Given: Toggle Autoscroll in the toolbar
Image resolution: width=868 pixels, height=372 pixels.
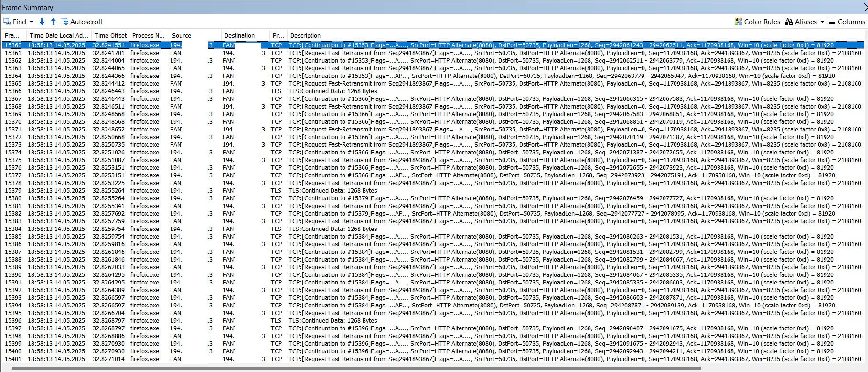Looking at the screenshot, I should click(x=81, y=22).
